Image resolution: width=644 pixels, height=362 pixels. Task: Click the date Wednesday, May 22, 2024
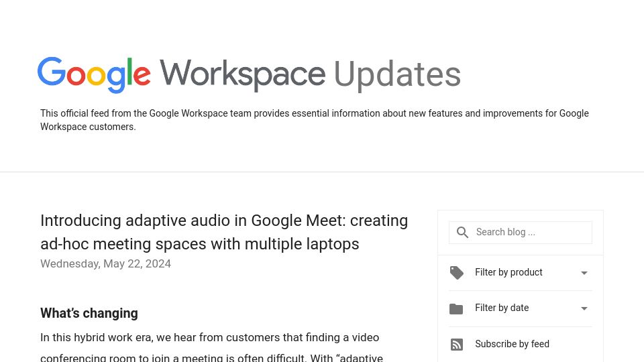(x=105, y=264)
